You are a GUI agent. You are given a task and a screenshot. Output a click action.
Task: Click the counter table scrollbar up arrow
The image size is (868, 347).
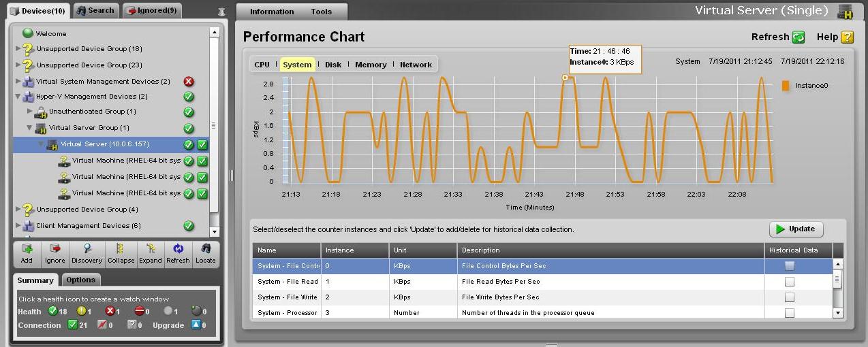click(838, 264)
